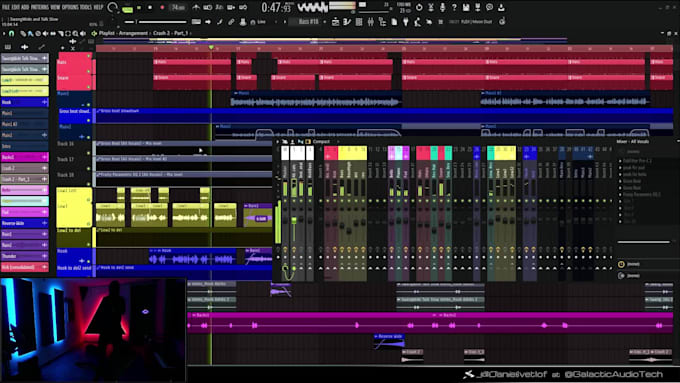Image resolution: width=680 pixels, height=383 pixels.
Task: Toggle the overdub blend recording option
Action: click(231, 7)
